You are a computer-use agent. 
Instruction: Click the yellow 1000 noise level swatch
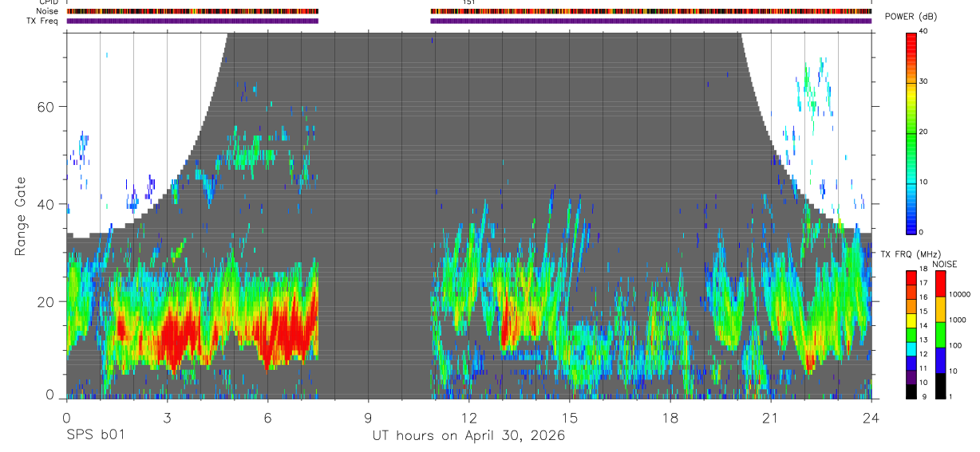point(941,309)
